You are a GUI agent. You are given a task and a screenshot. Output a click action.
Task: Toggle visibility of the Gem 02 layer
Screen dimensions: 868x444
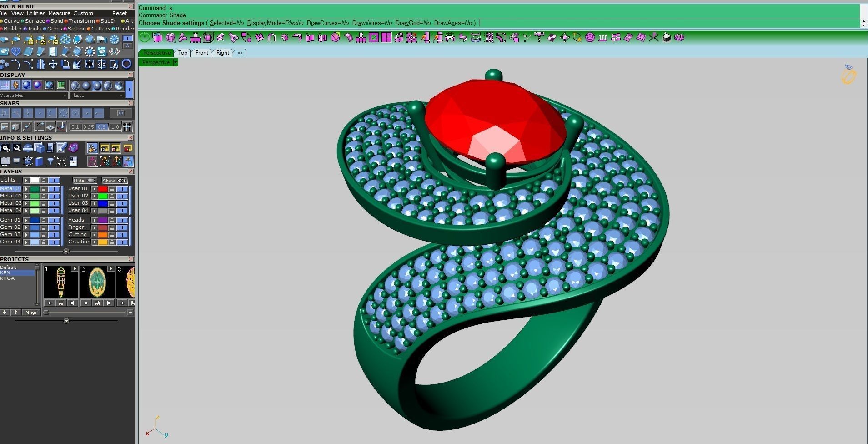click(x=54, y=227)
